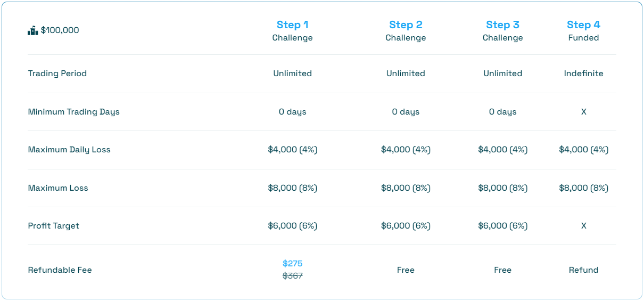Click the Refund value under Step 4

tap(583, 270)
